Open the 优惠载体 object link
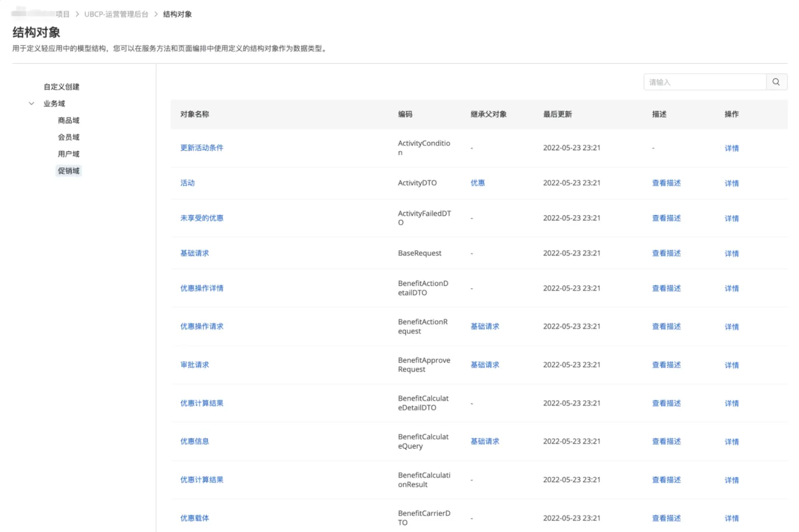The image size is (799, 532). click(x=195, y=518)
